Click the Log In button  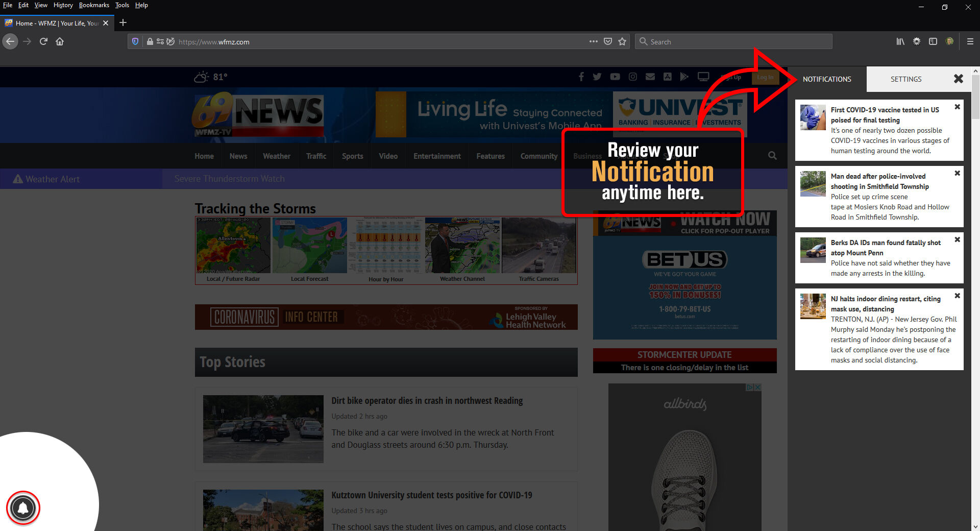point(765,77)
